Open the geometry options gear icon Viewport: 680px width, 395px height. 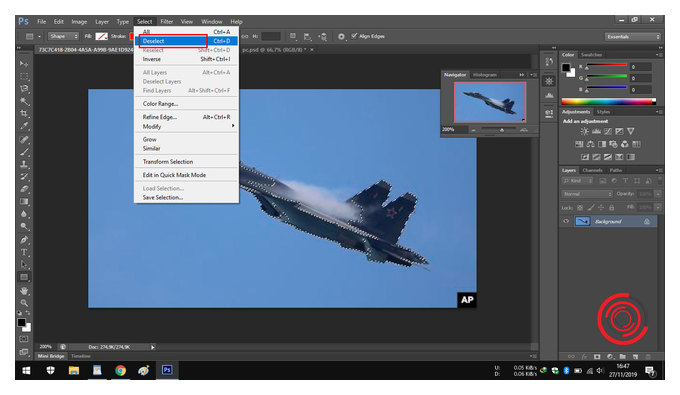pyautogui.click(x=341, y=36)
